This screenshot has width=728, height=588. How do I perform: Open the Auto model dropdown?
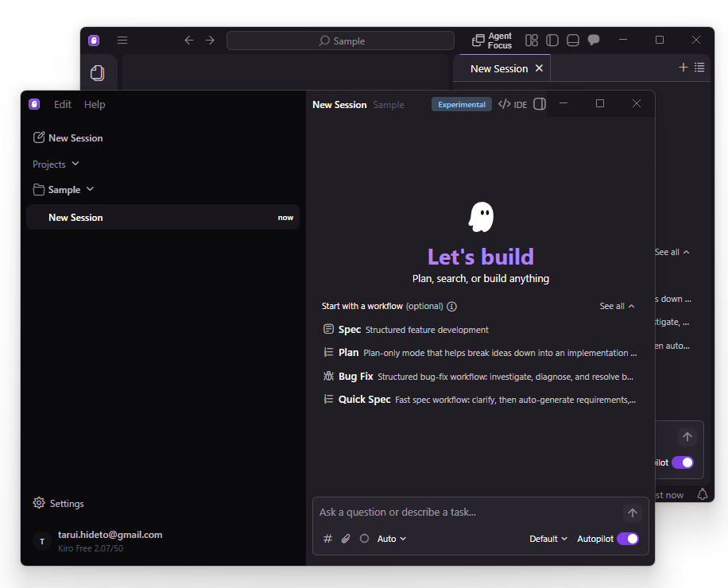pyautogui.click(x=391, y=539)
